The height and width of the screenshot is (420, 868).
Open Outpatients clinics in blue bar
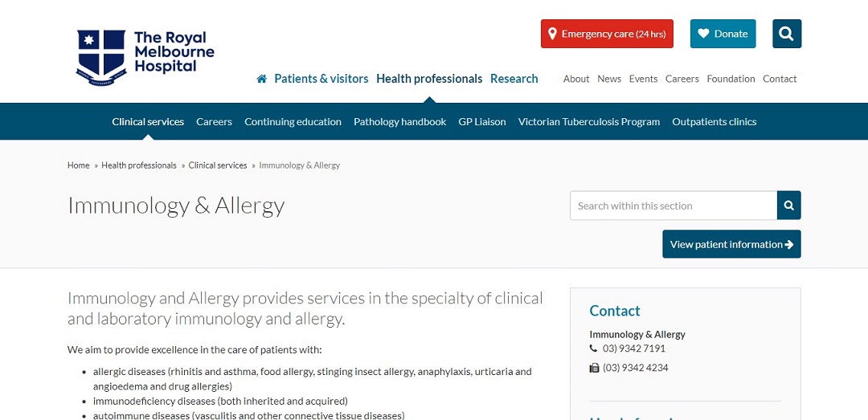pyautogui.click(x=714, y=122)
